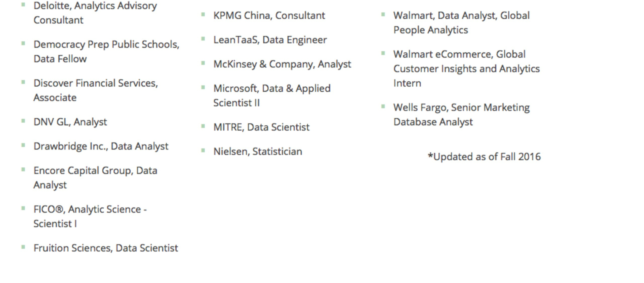
Task: Click Drawbridge Inc., Data Analyst entry
Action: (x=101, y=146)
